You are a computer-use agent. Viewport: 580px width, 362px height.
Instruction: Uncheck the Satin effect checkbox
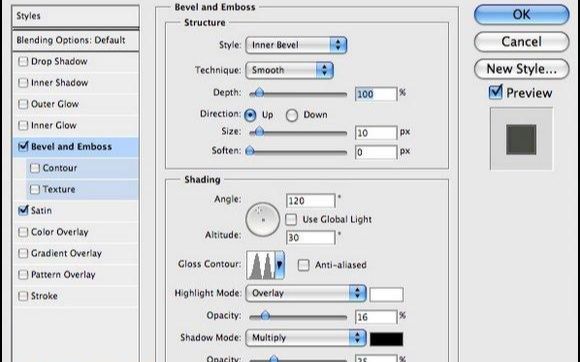[x=23, y=210]
